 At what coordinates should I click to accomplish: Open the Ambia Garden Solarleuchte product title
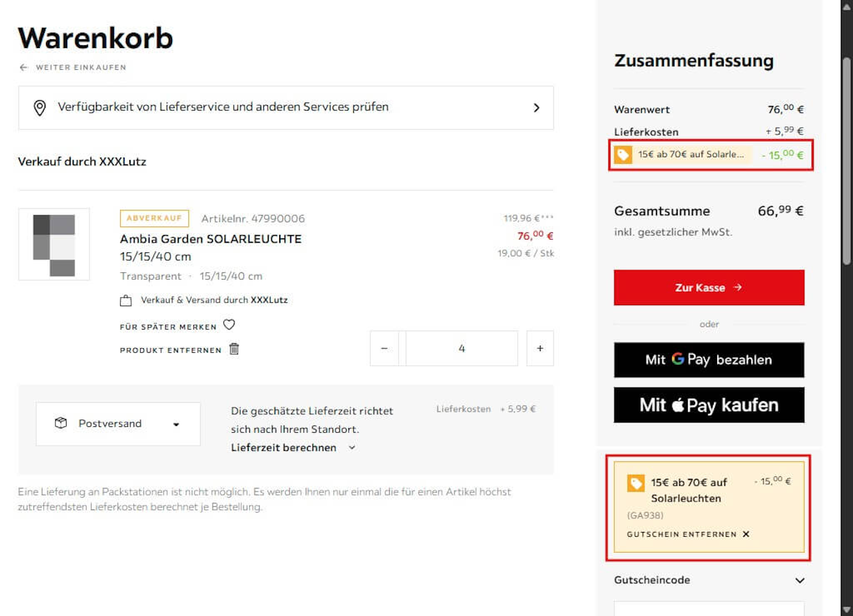211,238
